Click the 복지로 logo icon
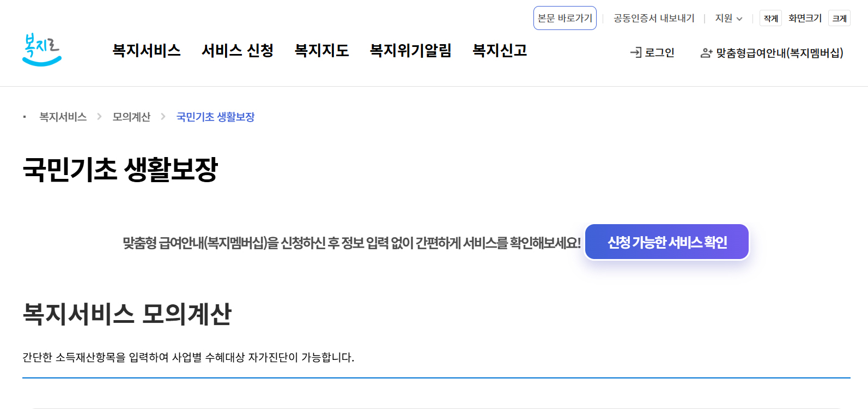The image size is (868, 409). point(43,51)
